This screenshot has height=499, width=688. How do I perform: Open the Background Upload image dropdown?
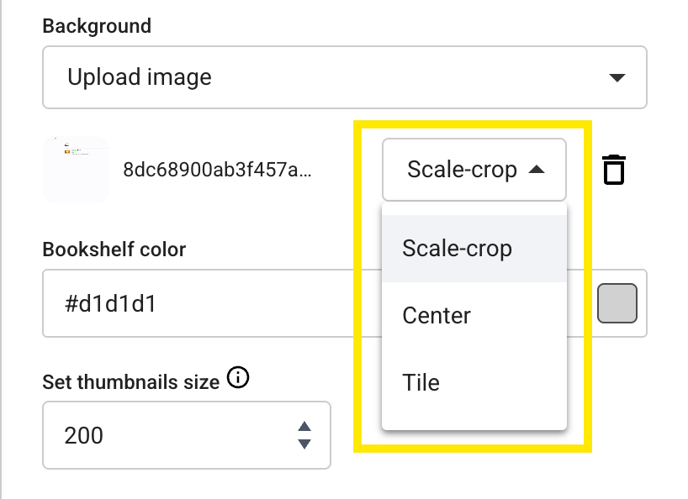(x=344, y=77)
